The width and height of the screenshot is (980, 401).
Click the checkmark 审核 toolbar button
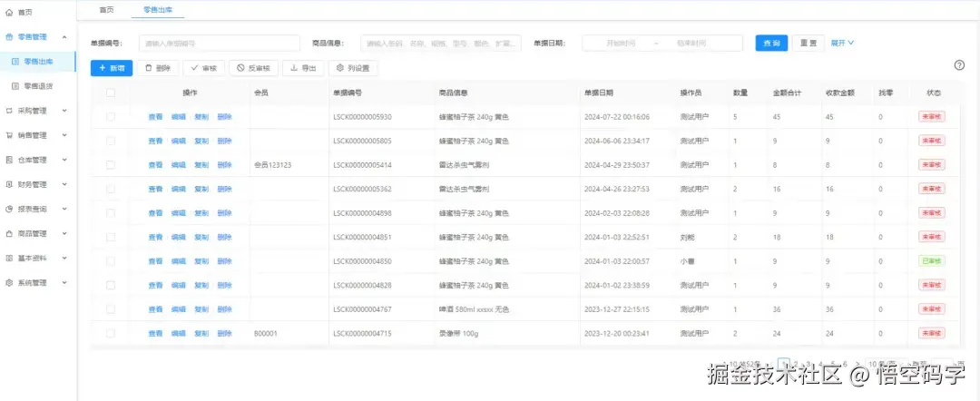(x=204, y=68)
